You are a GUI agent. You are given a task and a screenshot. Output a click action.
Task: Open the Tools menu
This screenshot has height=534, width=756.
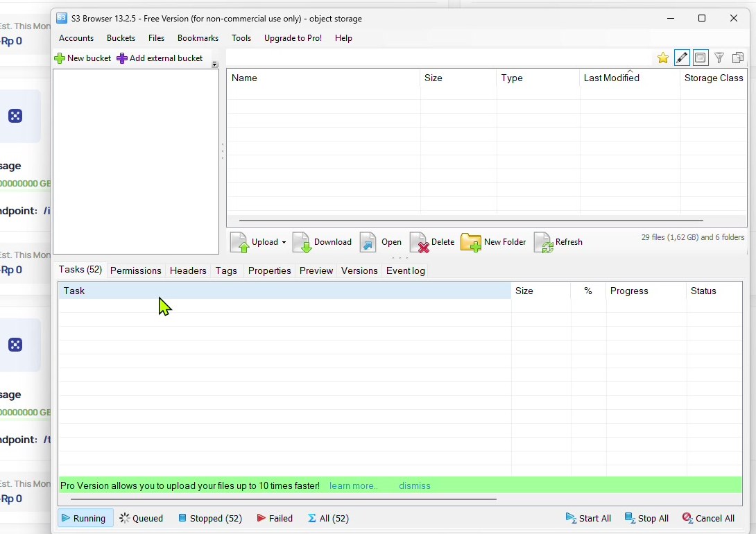tap(241, 38)
